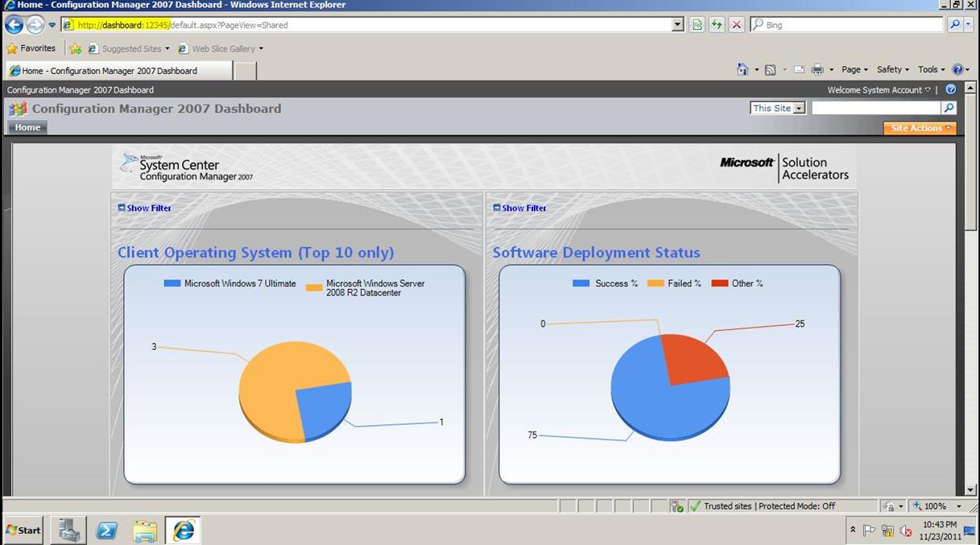The width and height of the screenshot is (980, 545).
Task: Open the Site Actions dropdown
Action: pyautogui.click(x=920, y=128)
